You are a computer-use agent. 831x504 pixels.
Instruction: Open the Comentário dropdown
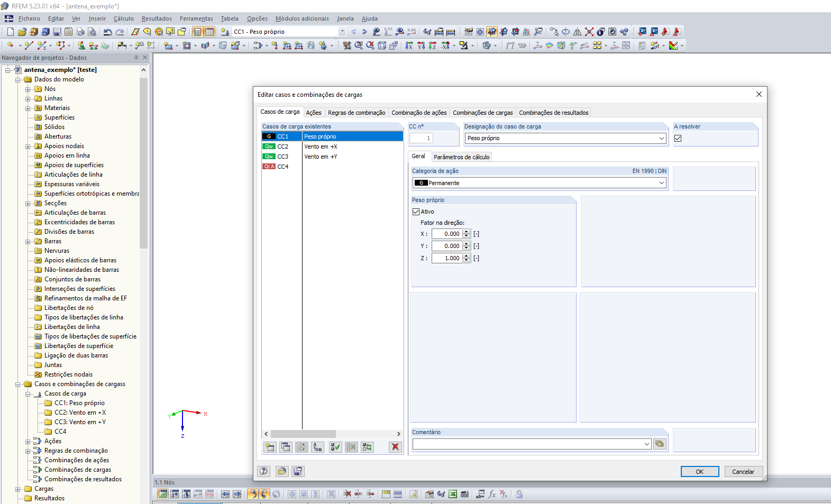click(x=647, y=444)
